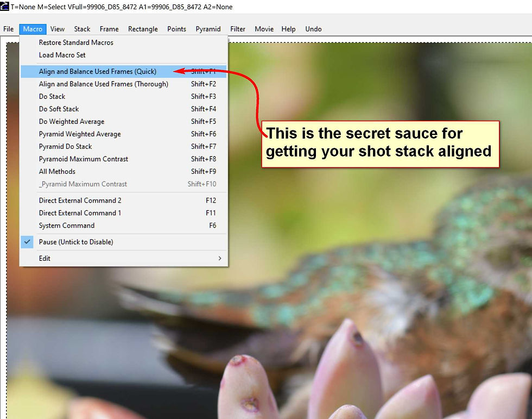Screen dimensions: 532x419
Task: Choose Direct External Command 1
Action: tap(124, 213)
